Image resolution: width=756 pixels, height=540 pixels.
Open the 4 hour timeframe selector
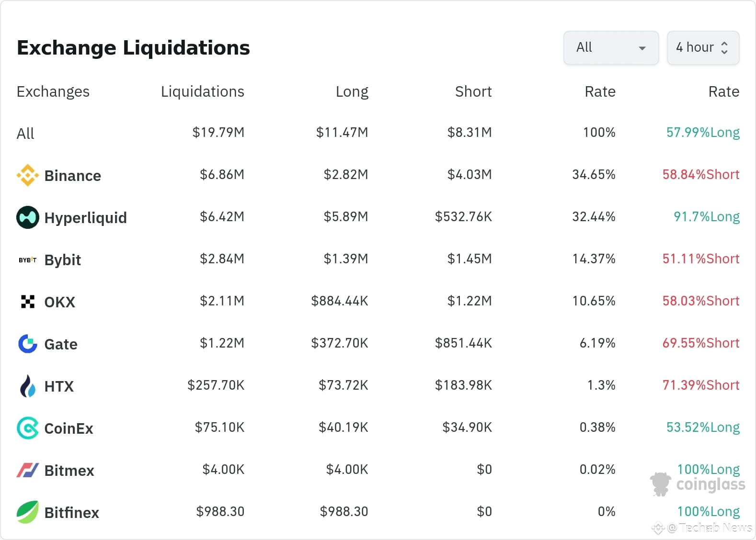coord(703,48)
